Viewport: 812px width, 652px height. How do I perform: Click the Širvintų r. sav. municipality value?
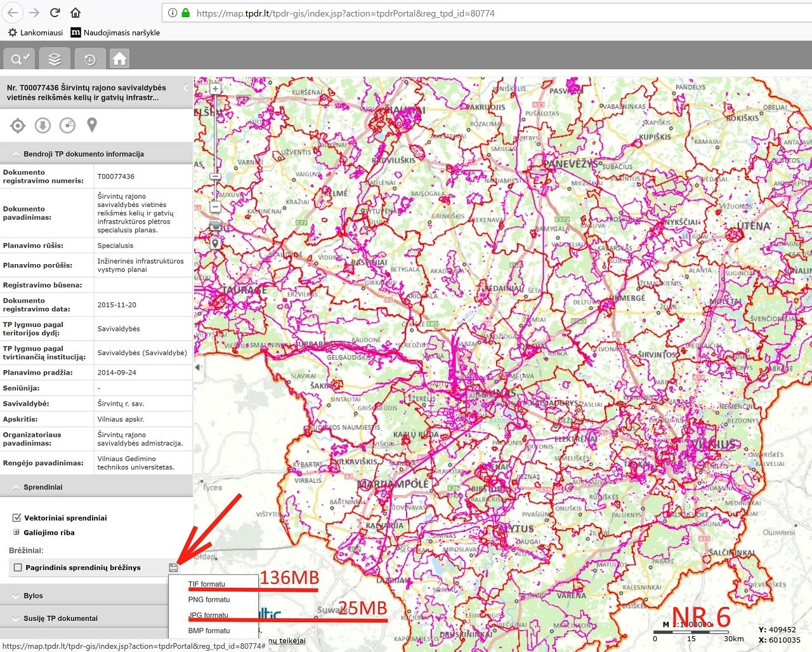coord(121,404)
